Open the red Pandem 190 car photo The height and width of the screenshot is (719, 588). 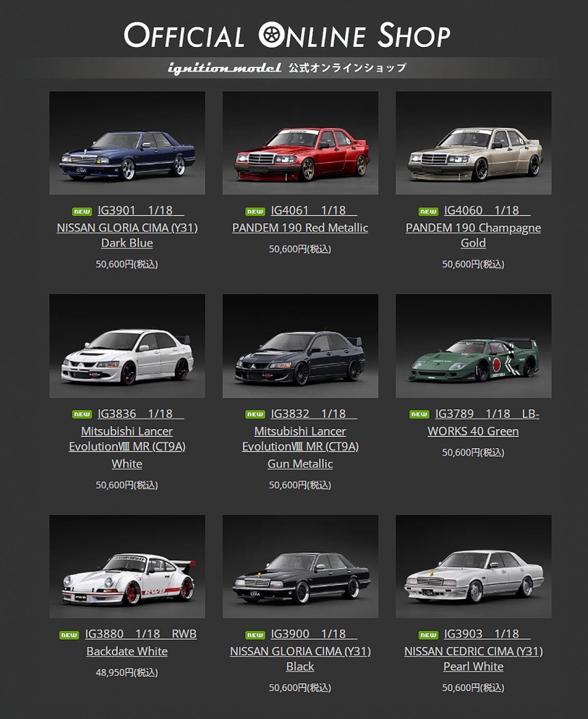pos(301,143)
